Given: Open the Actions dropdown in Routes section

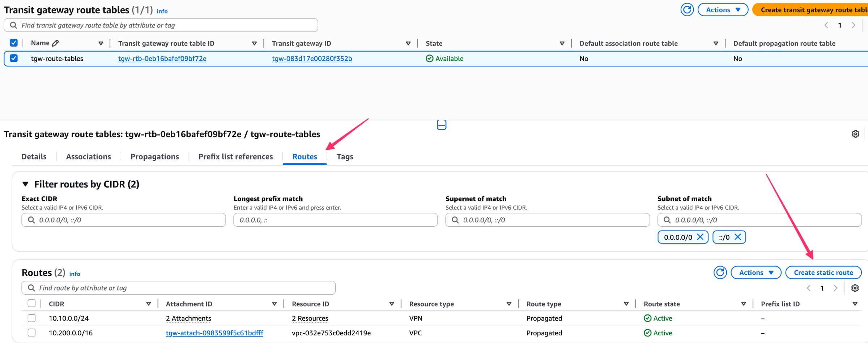Looking at the screenshot, I should (756, 272).
